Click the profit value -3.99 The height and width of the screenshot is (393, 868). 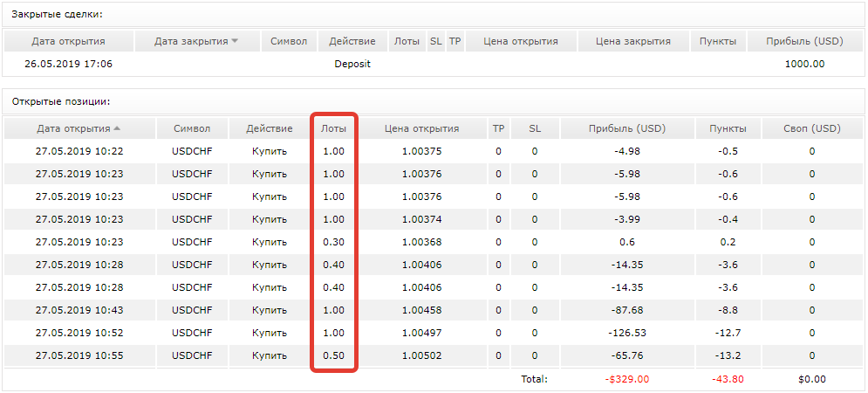(x=627, y=219)
